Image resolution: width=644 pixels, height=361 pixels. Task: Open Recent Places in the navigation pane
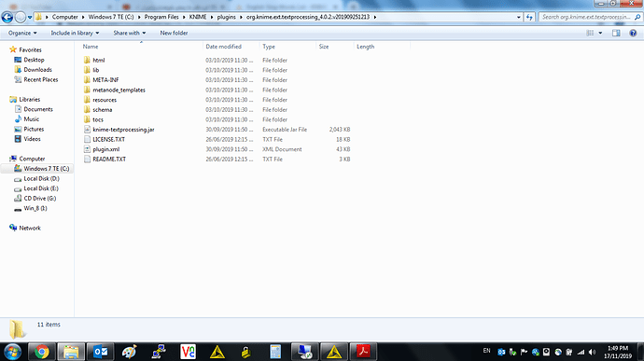tap(41, 79)
